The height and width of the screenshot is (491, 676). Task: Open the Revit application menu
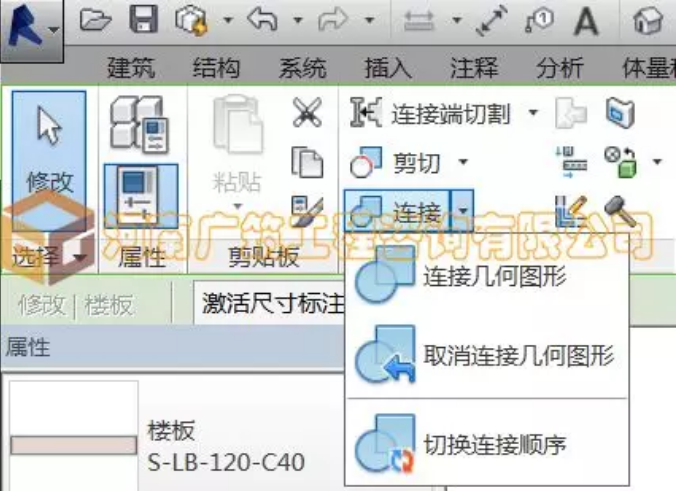32,30
